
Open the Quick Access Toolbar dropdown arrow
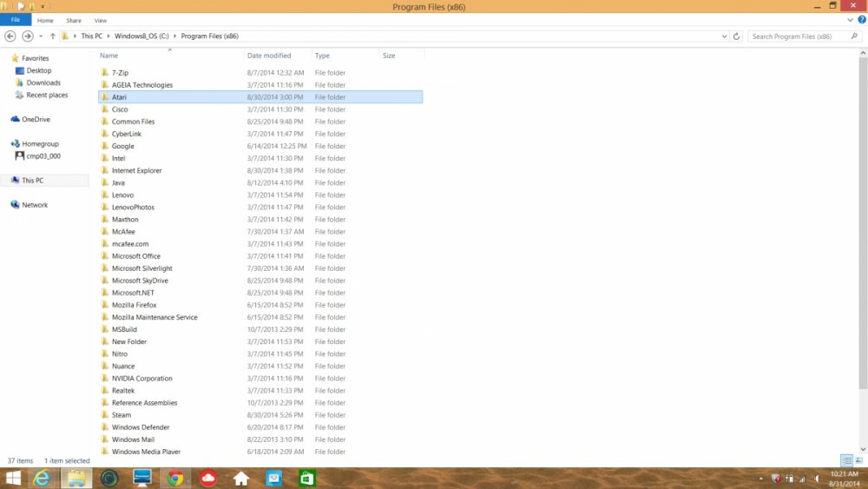pos(43,7)
